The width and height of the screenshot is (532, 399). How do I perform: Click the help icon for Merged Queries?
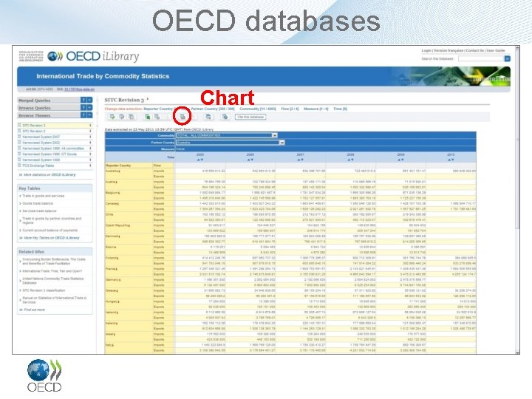pyautogui.click(x=83, y=100)
